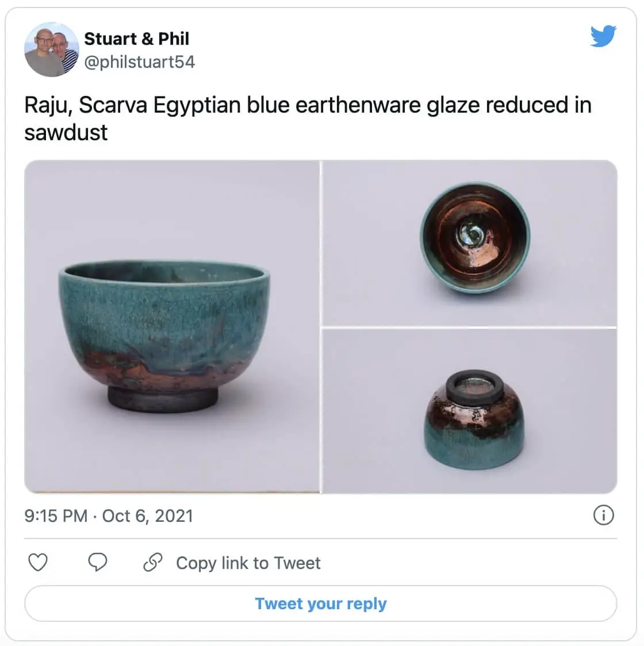Image resolution: width=644 pixels, height=646 pixels.
Task: Like the tweet using the heart icon
Action: tap(38, 563)
